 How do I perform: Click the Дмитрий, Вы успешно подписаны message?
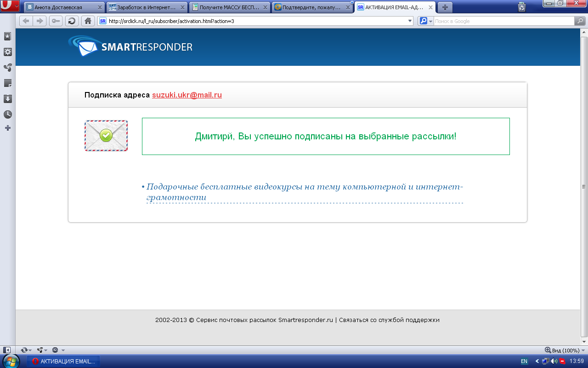326,136
